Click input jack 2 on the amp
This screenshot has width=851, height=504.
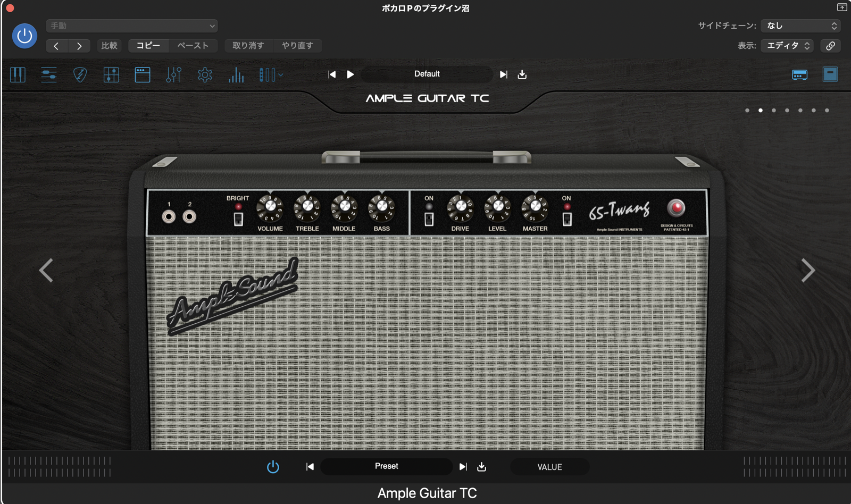click(189, 216)
